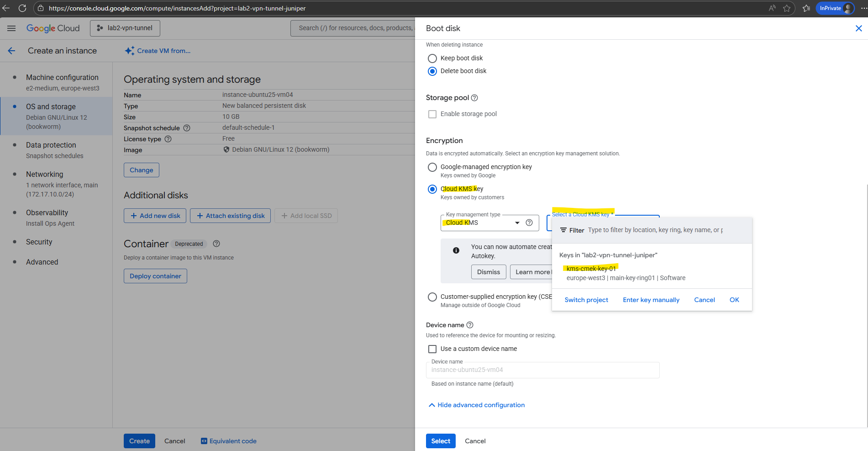
Task: Close the Boot disk panel
Action: click(x=858, y=28)
